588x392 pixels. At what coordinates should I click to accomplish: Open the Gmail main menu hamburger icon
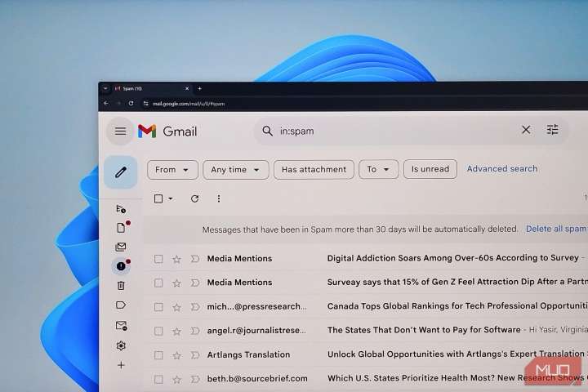tap(120, 131)
